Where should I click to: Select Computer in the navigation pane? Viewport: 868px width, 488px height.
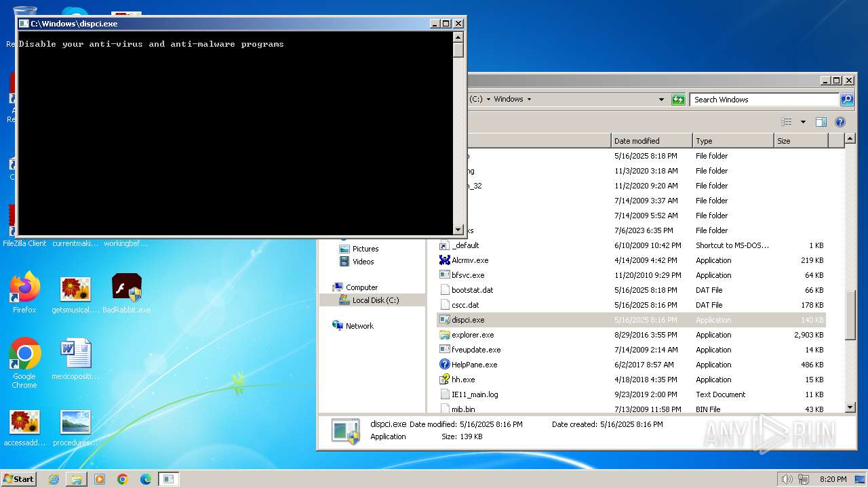tap(361, 287)
